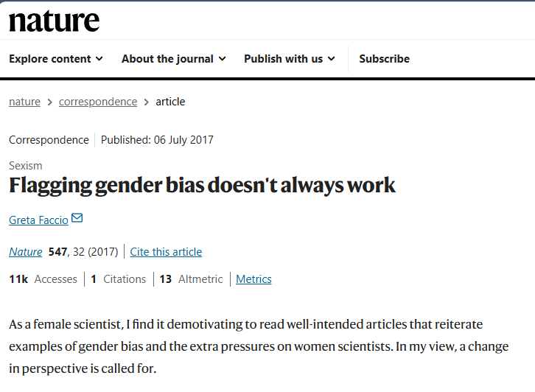
Task: Click the Nature logo
Action: point(54,21)
